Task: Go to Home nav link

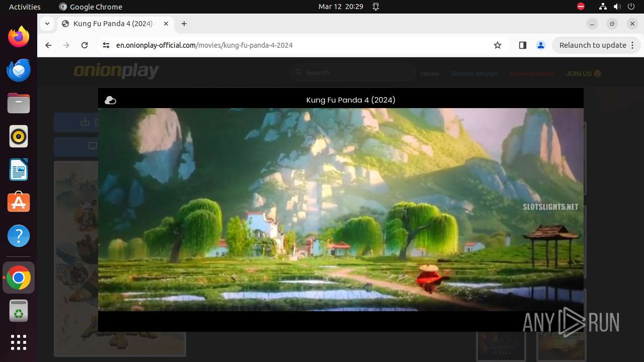Action: click(430, 73)
